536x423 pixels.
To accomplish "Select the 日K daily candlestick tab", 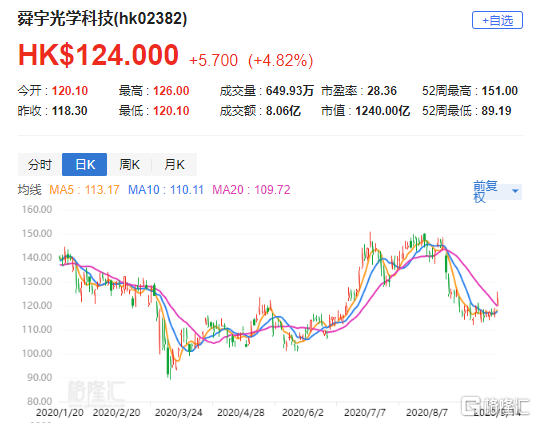I will (x=84, y=164).
